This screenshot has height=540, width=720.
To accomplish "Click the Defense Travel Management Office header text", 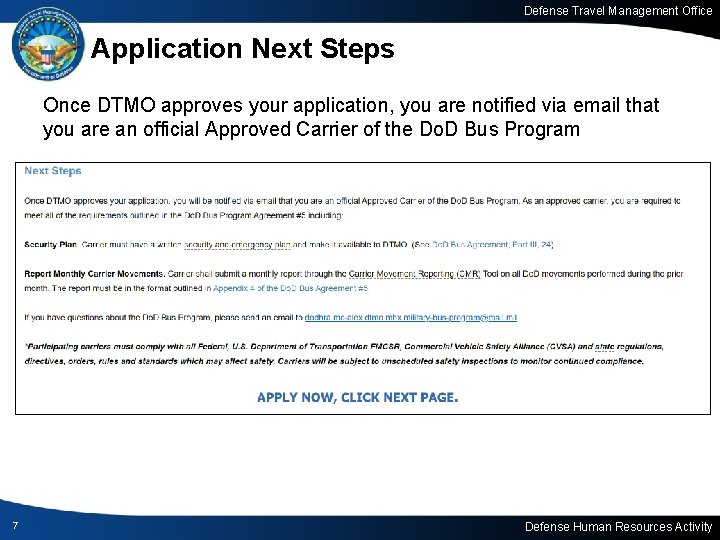I will [x=618, y=11].
